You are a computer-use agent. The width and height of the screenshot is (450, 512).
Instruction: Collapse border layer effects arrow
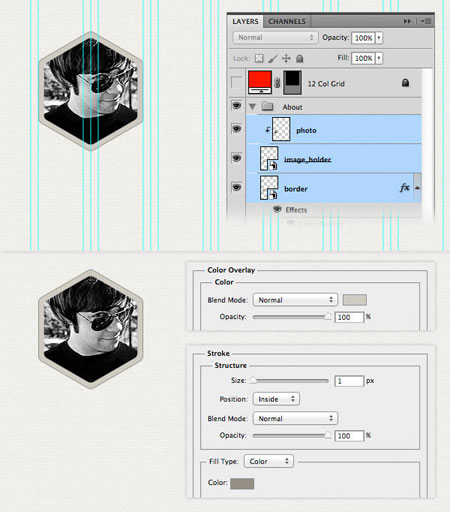tap(417, 188)
